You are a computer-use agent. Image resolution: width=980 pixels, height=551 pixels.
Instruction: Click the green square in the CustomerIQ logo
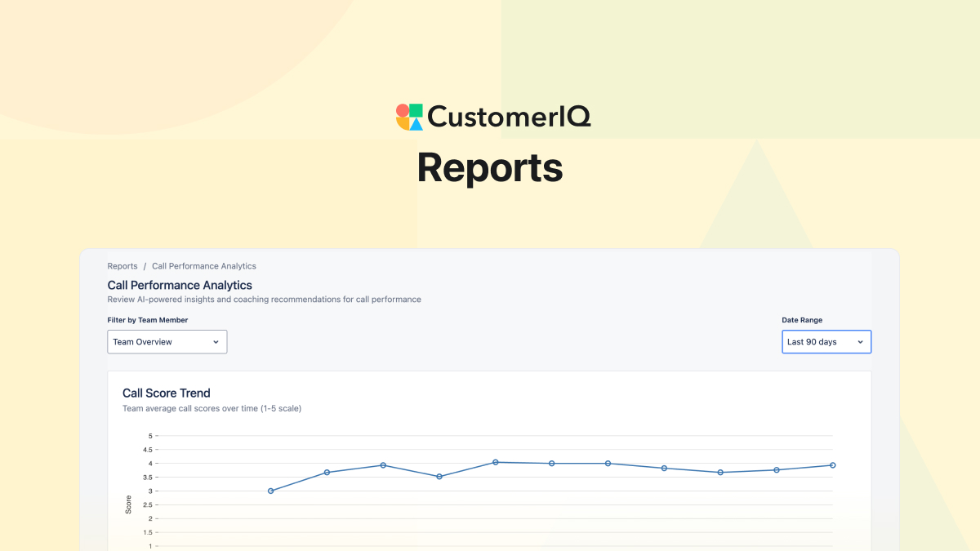[x=416, y=110]
